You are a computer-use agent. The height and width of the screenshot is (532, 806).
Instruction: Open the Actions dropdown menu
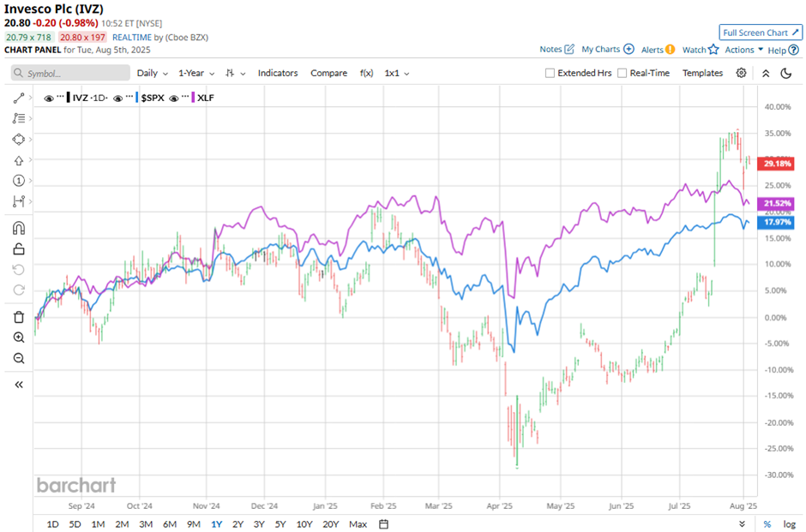pos(743,50)
